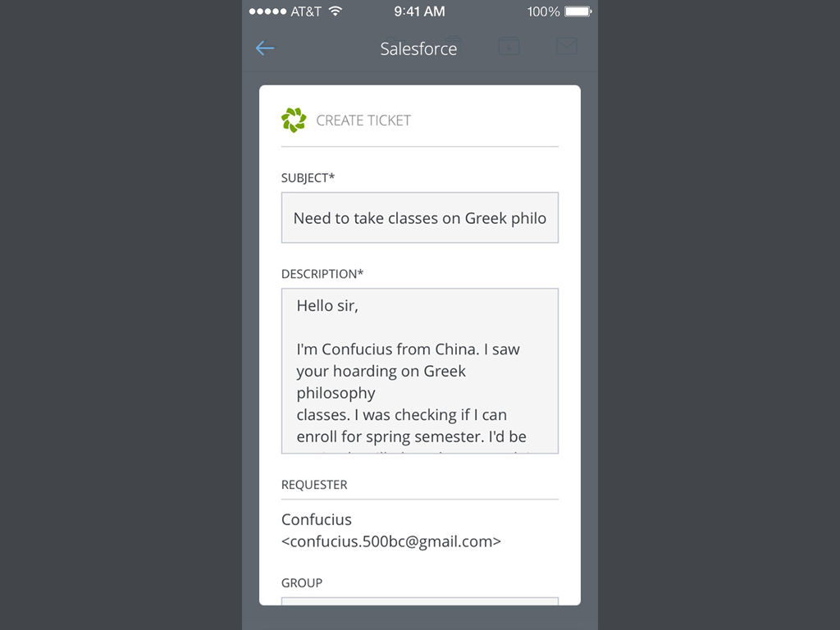Select the requester name Confucius
The height and width of the screenshot is (630, 840).
(x=317, y=520)
